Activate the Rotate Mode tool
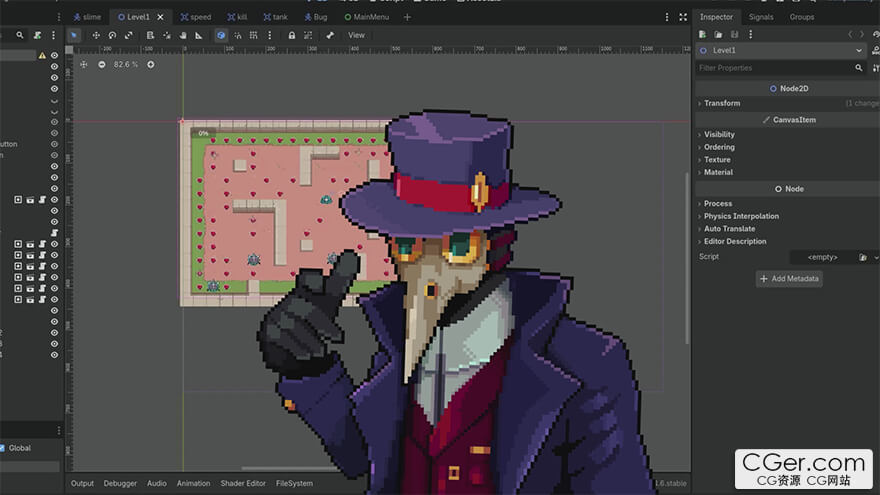The height and width of the screenshot is (495, 880). click(x=112, y=35)
